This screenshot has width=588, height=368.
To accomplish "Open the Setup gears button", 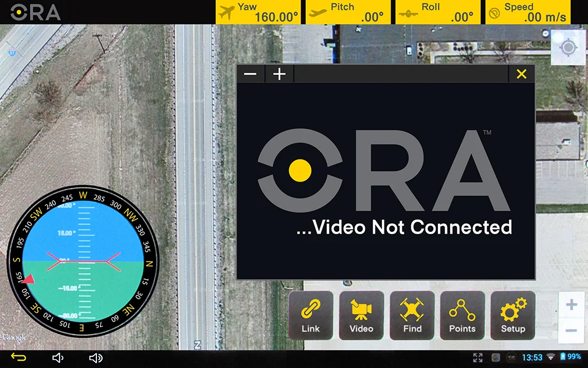I will click(x=513, y=315).
